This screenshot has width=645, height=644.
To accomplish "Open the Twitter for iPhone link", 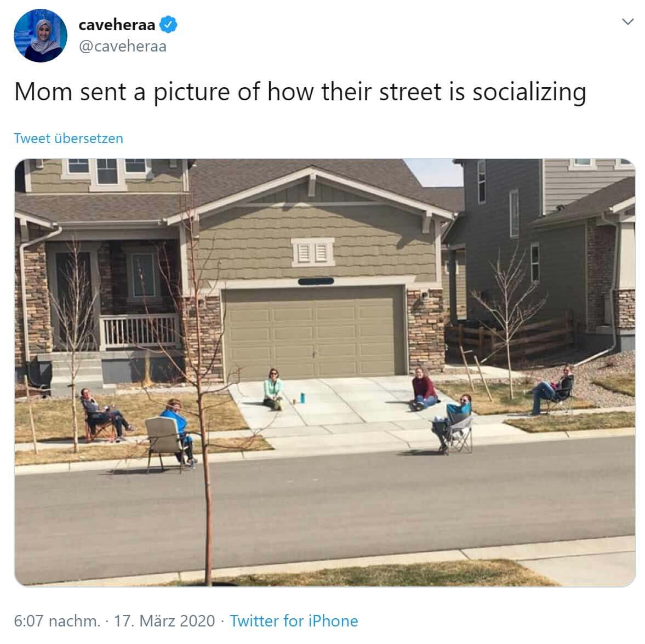I will pos(294,620).
